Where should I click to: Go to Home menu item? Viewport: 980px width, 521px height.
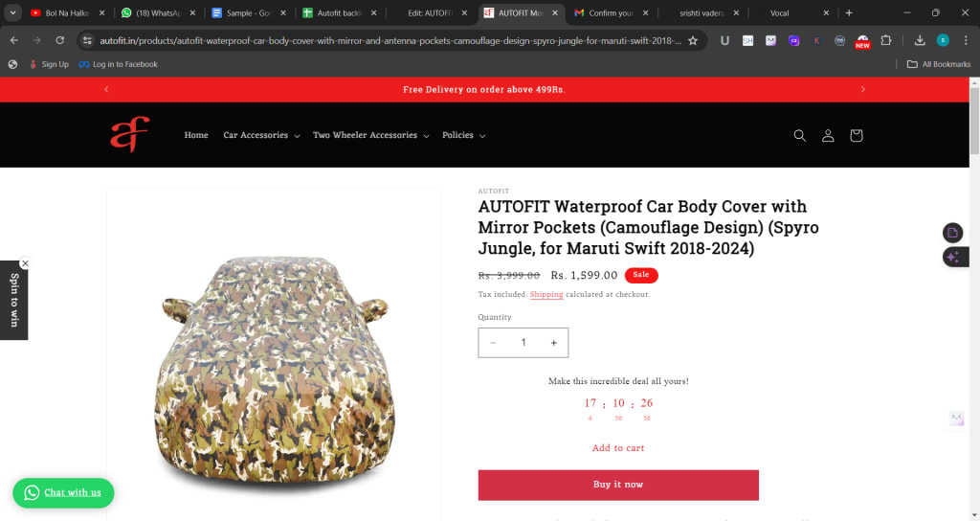click(196, 135)
